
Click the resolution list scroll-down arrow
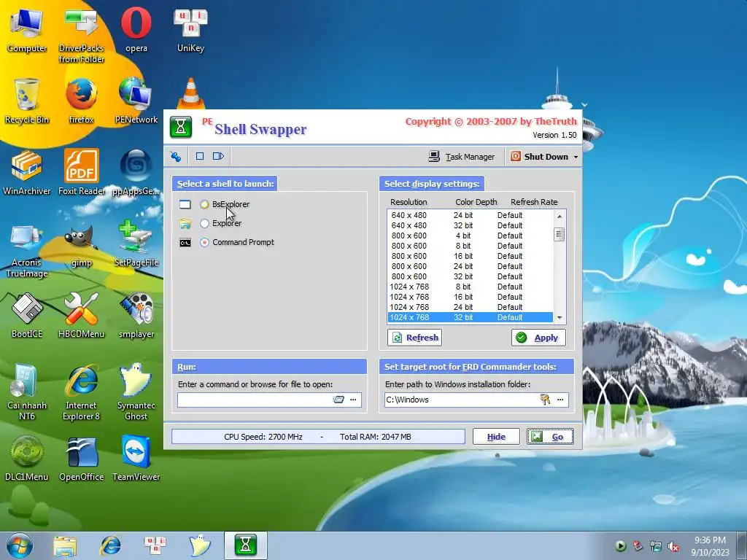point(560,318)
